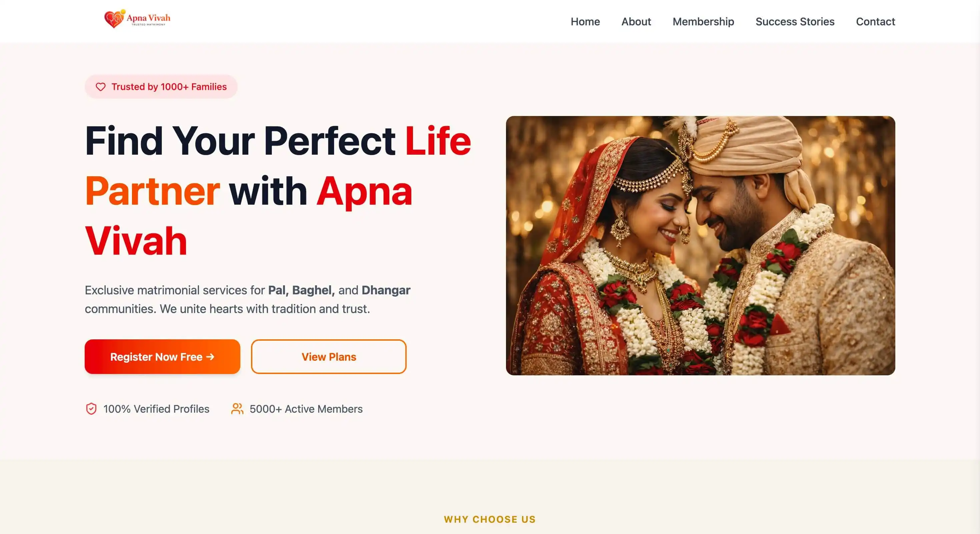The height and width of the screenshot is (534, 980).
Task: Click the Find Your Perfect Life headline
Action: tap(278, 191)
